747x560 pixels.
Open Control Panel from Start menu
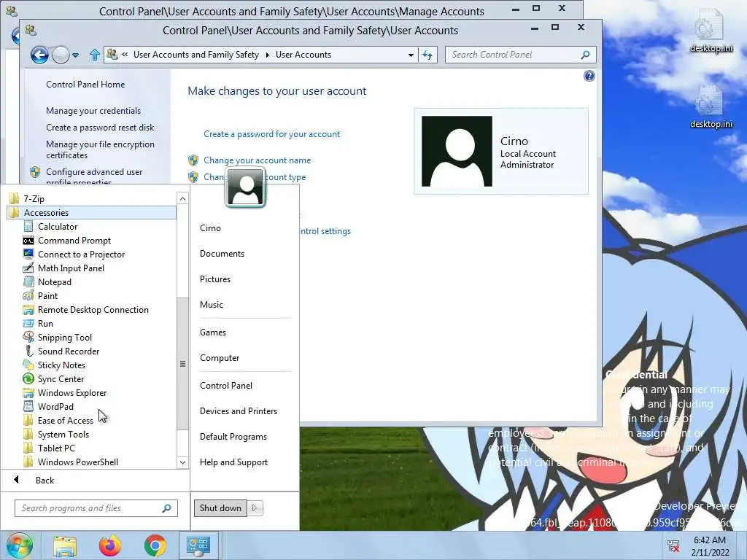coord(226,386)
